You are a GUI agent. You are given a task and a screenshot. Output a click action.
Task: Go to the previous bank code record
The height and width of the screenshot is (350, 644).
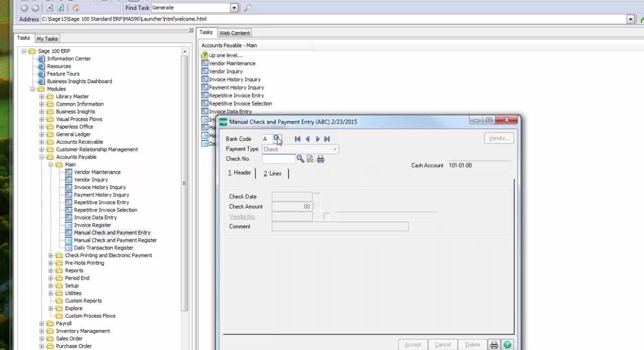pos(307,139)
